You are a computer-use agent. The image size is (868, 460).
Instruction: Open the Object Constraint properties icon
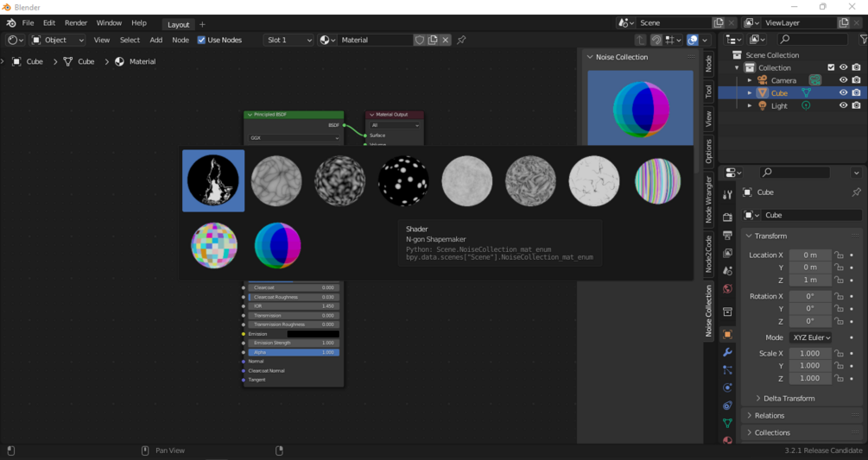click(x=727, y=406)
